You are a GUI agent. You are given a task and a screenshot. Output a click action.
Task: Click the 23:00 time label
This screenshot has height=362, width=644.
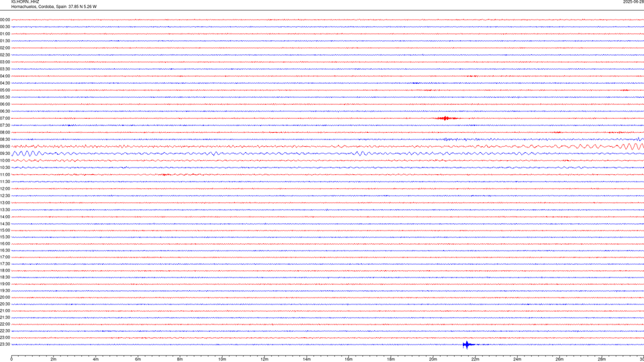[5, 338]
